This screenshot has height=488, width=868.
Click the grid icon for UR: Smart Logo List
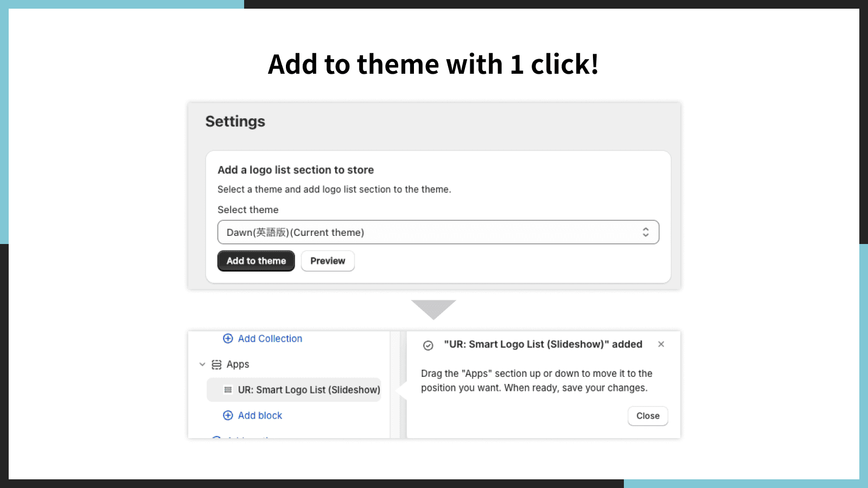click(x=228, y=390)
